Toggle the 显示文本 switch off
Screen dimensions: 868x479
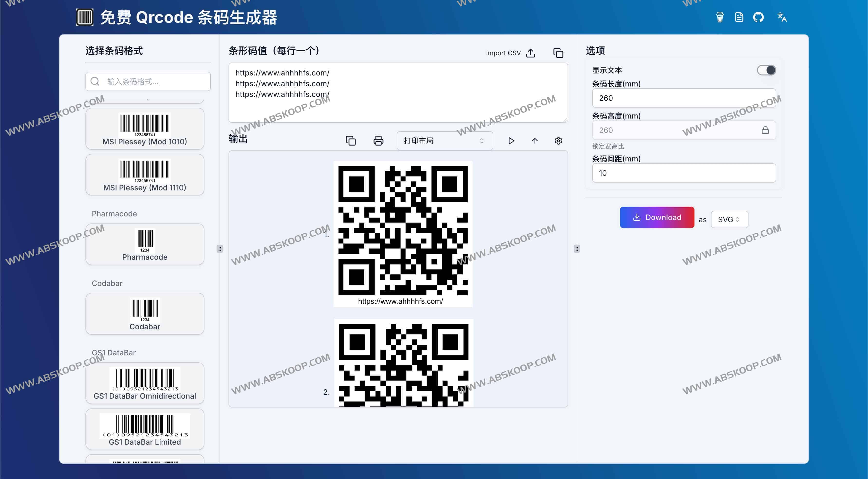click(766, 70)
